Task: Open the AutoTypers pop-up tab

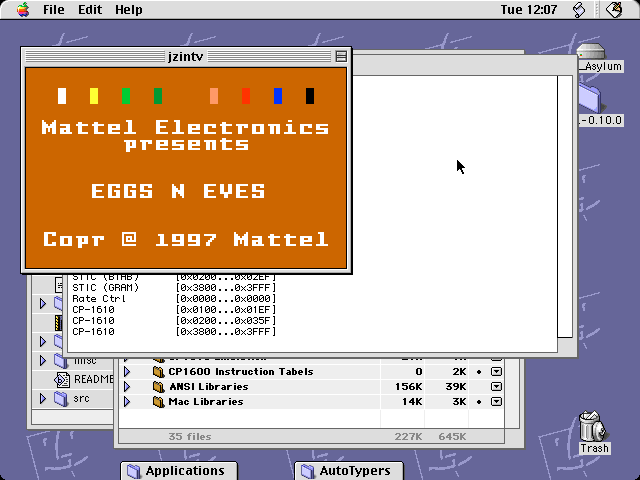Action: coord(349,471)
